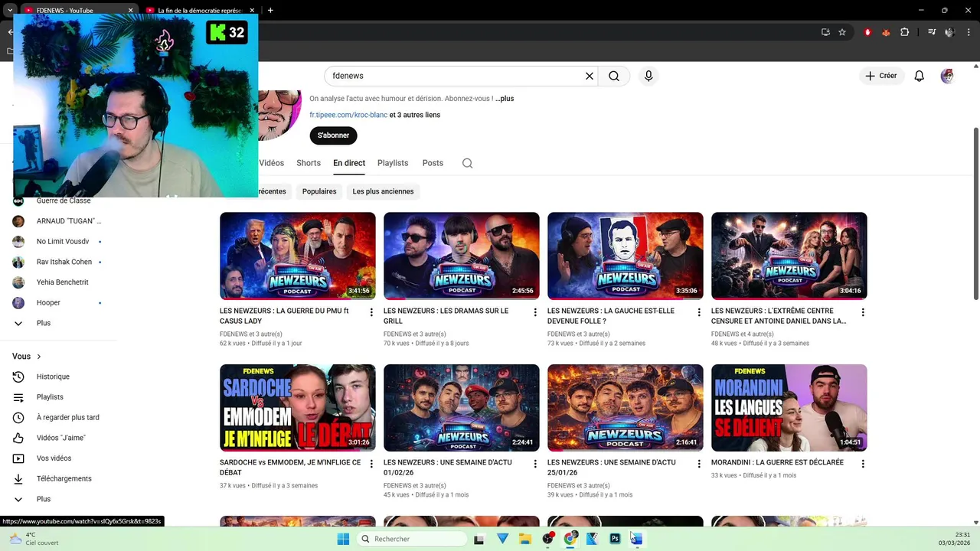Switch to La fin de la démocratie tab

point(199,10)
